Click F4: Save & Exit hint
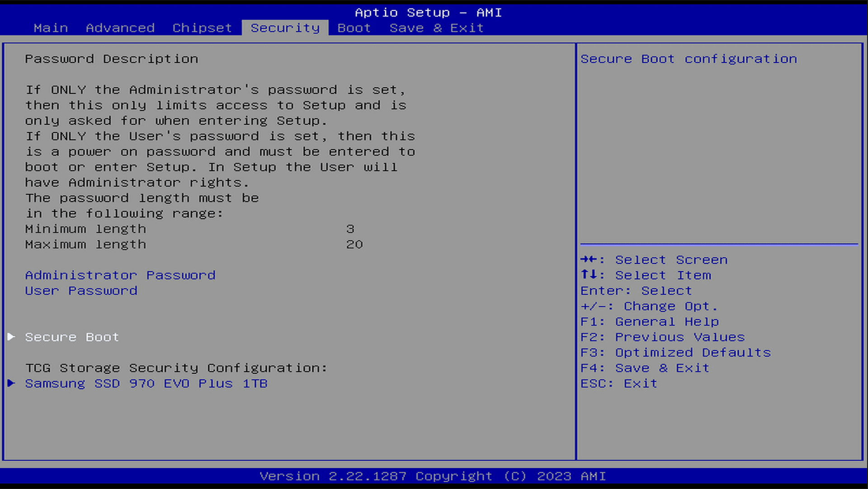 pyautogui.click(x=645, y=368)
